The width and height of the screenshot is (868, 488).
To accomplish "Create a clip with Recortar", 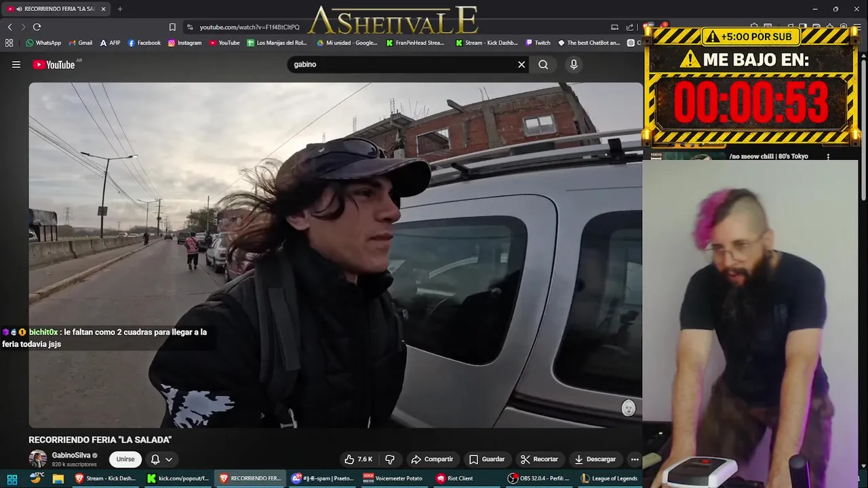I will tap(539, 459).
